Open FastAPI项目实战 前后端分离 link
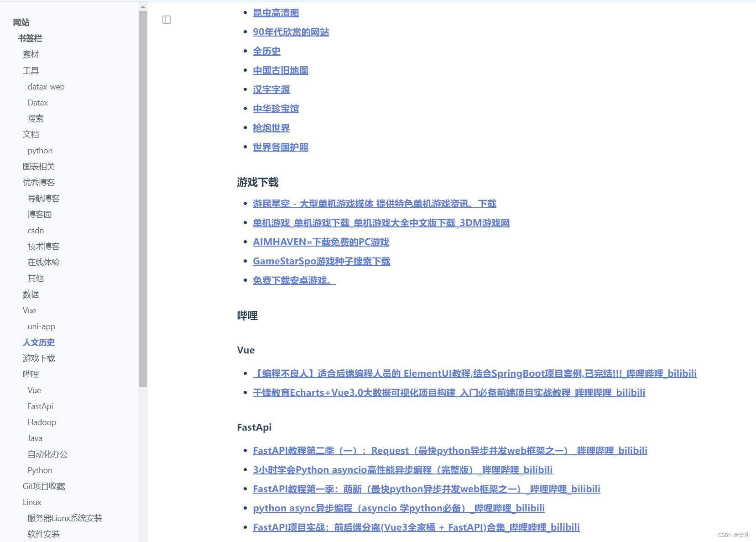 click(417, 527)
